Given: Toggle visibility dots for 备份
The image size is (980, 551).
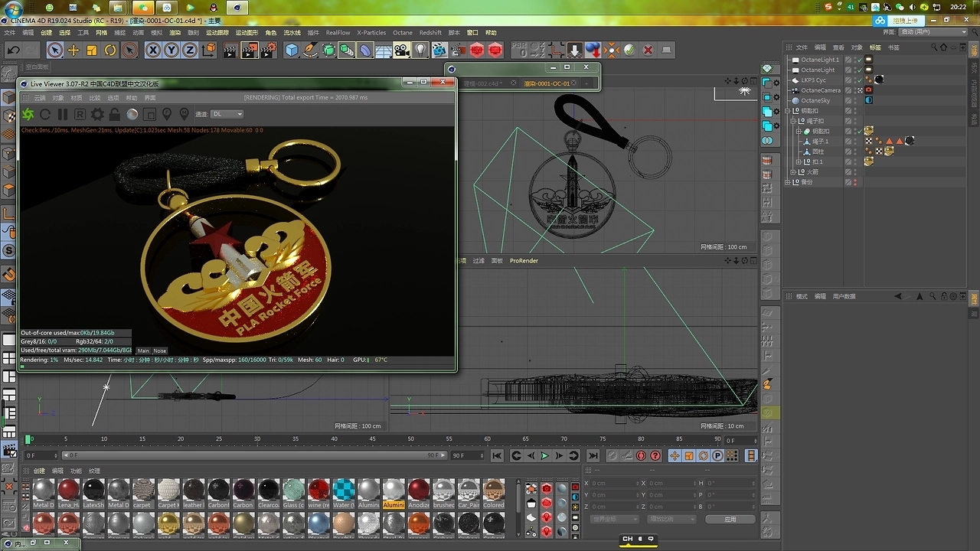Looking at the screenshot, I should coord(854,182).
